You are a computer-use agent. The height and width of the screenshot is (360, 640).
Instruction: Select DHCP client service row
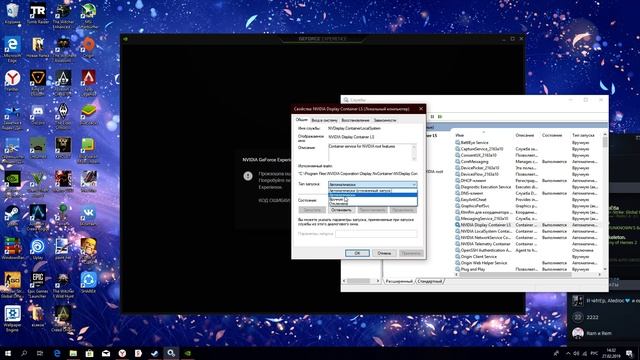pyautogui.click(x=527, y=180)
